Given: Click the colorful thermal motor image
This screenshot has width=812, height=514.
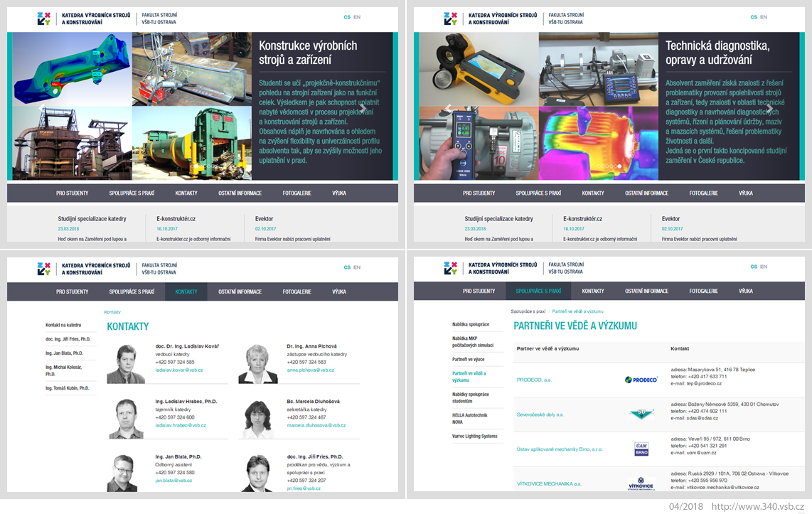Looking at the screenshot, I should pos(599,144).
